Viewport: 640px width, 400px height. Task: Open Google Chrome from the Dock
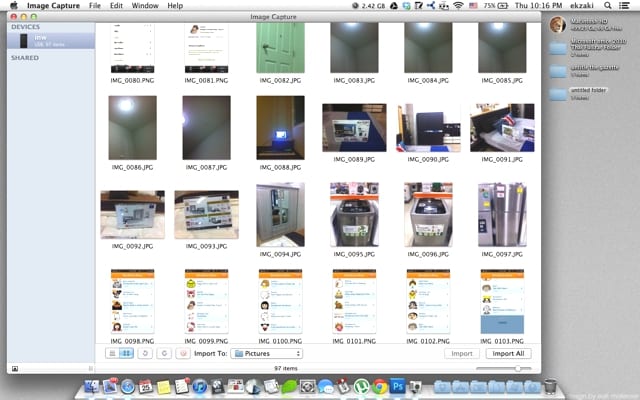[x=380, y=386]
